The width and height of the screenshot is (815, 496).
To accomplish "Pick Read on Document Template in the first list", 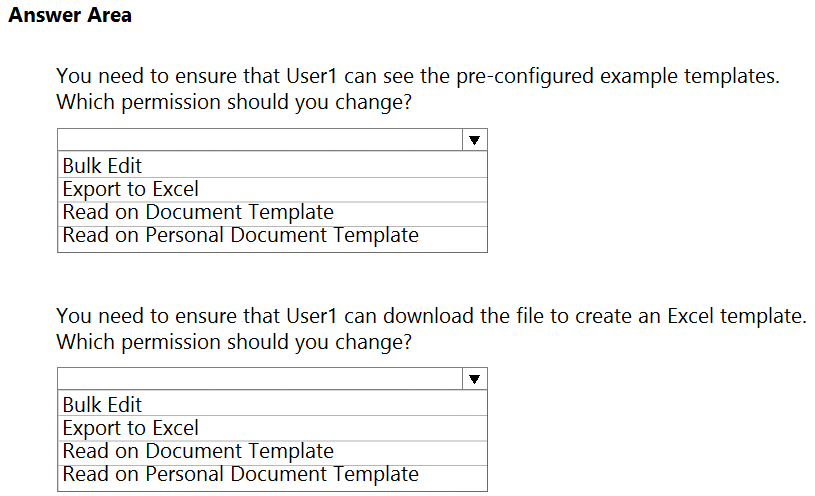I will pyautogui.click(x=272, y=213).
